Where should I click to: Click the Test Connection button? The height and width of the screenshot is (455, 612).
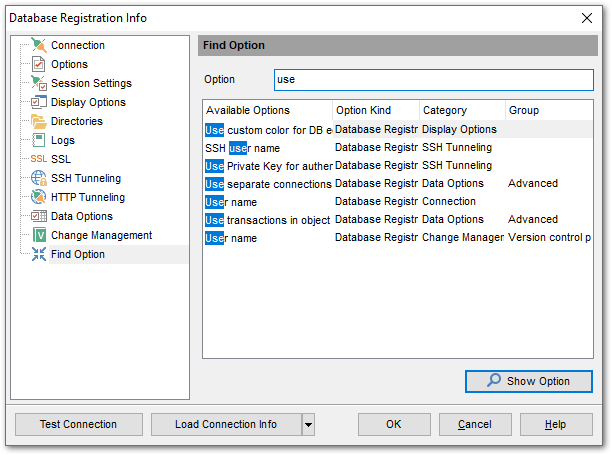click(78, 425)
